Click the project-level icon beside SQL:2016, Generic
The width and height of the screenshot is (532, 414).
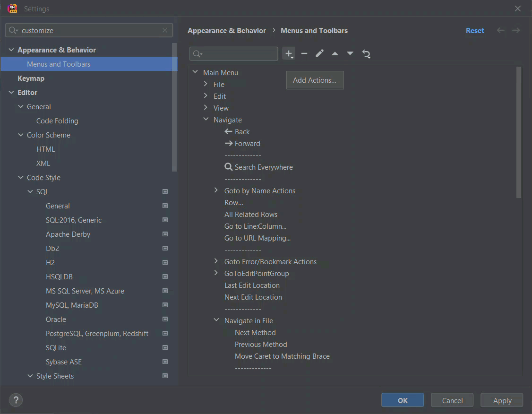[165, 220]
